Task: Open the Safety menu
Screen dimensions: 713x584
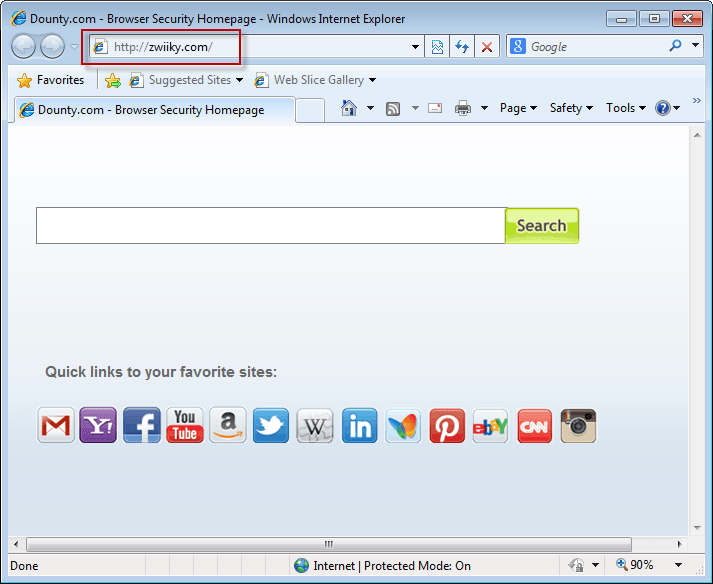Action: click(571, 108)
